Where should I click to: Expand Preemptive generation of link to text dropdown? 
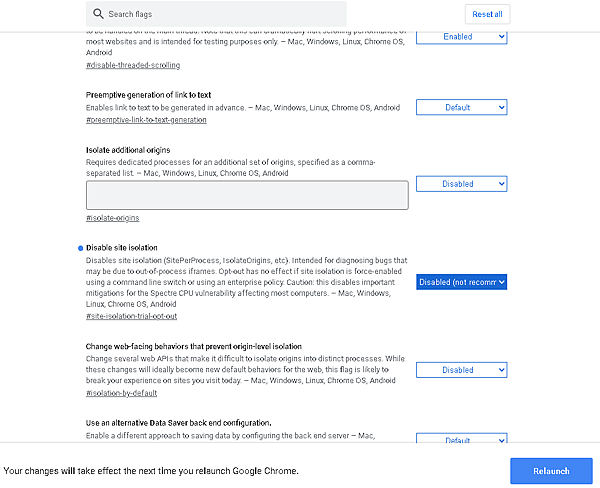(x=462, y=107)
